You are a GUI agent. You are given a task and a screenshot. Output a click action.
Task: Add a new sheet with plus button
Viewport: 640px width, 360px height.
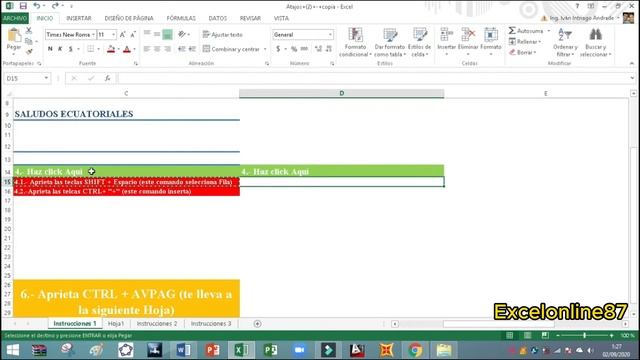[257, 324]
